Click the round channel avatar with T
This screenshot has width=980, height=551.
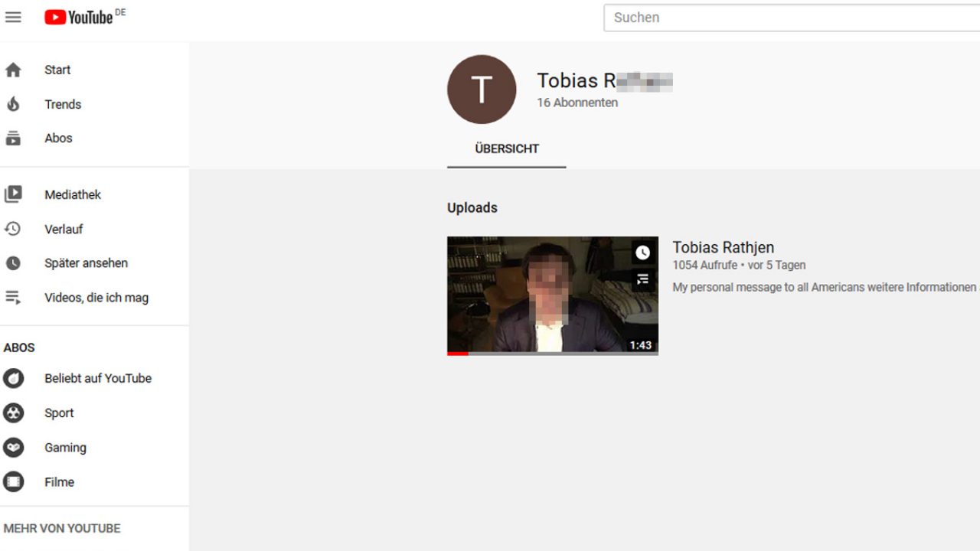click(x=482, y=90)
